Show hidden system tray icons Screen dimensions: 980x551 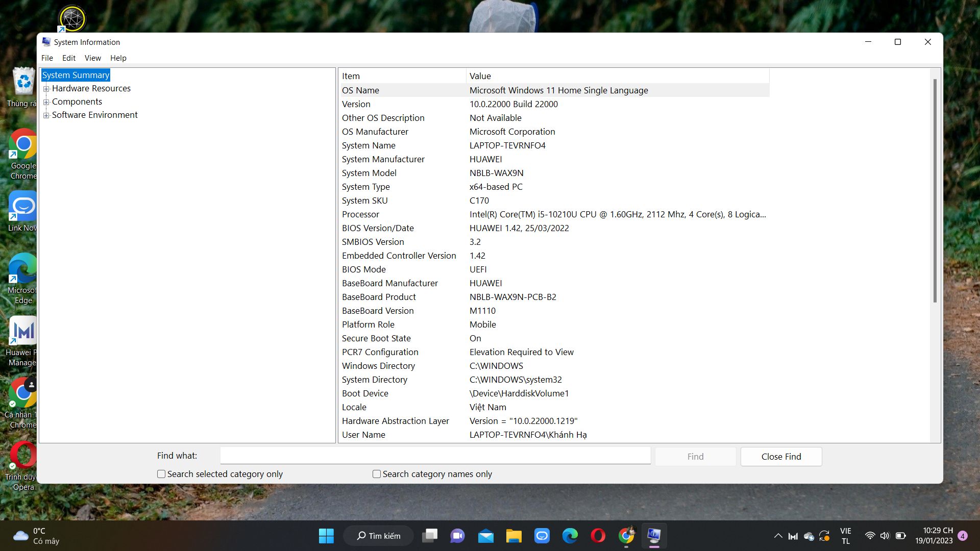coord(778,536)
